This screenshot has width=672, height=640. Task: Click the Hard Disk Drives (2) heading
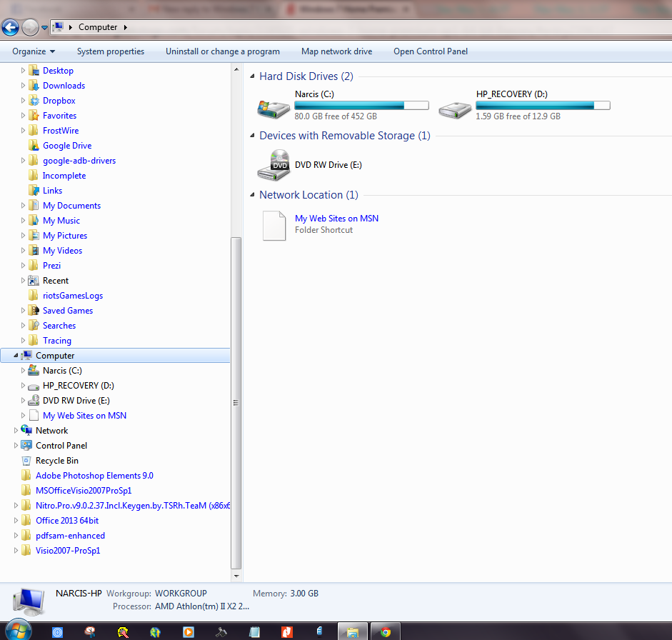(306, 76)
